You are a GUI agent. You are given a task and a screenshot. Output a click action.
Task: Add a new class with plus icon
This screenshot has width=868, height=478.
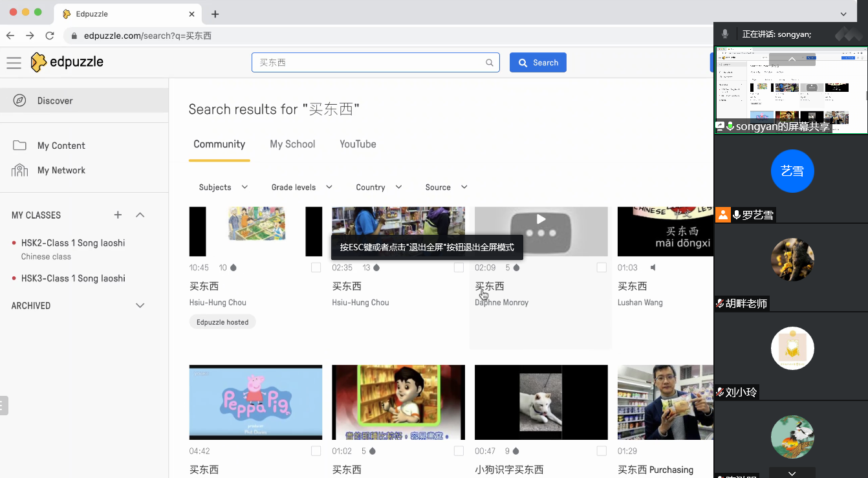coord(118,215)
